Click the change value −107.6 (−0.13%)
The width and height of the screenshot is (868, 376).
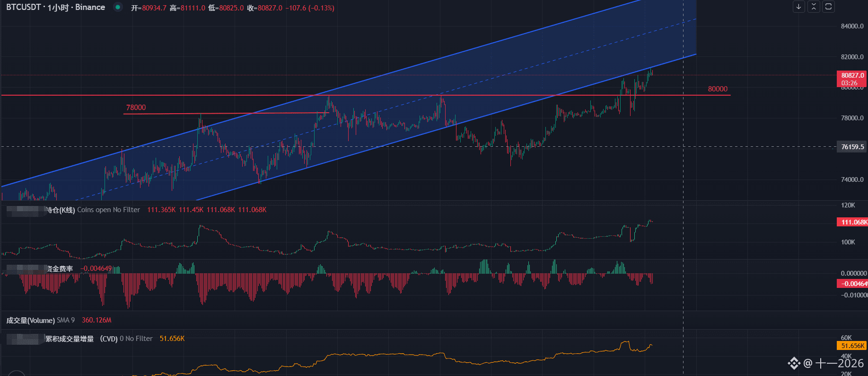pos(310,8)
